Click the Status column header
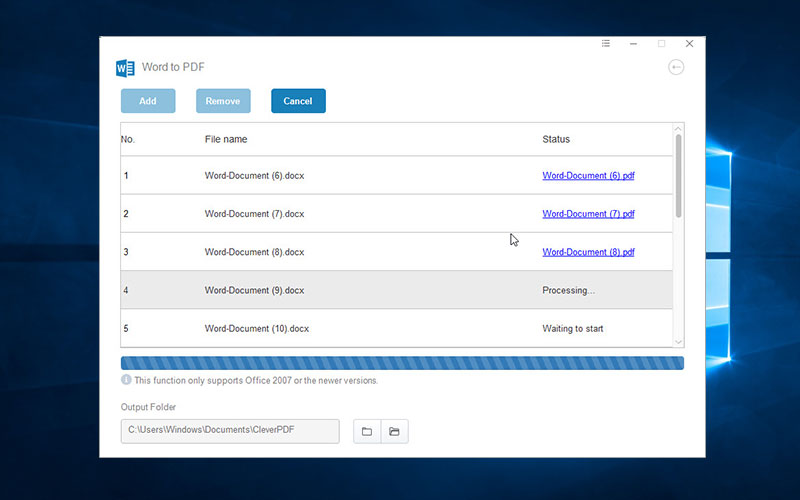Image resolution: width=800 pixels, height=500 pixels. tap(556, 139)
